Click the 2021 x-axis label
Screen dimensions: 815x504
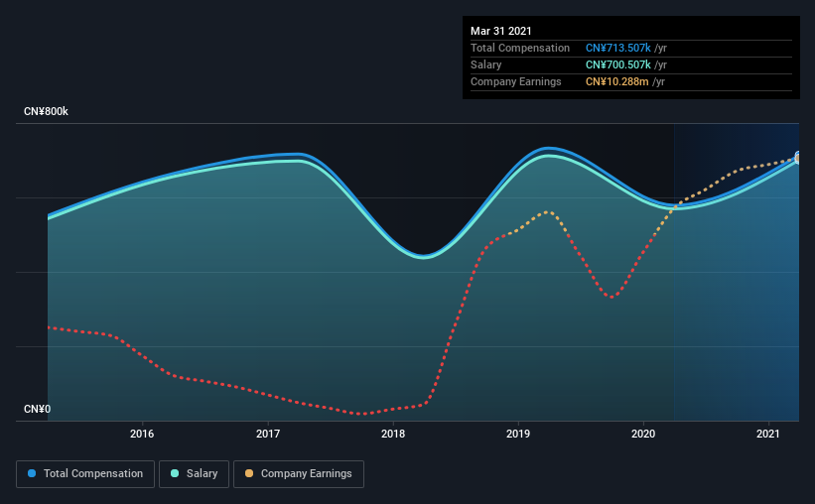coord(768,434)
